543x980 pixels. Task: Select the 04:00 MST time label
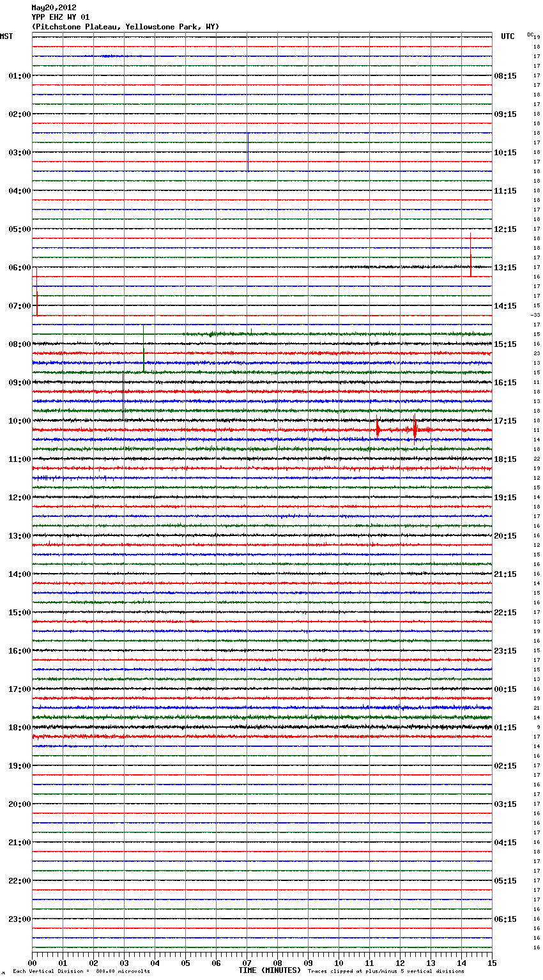(20, 191)
